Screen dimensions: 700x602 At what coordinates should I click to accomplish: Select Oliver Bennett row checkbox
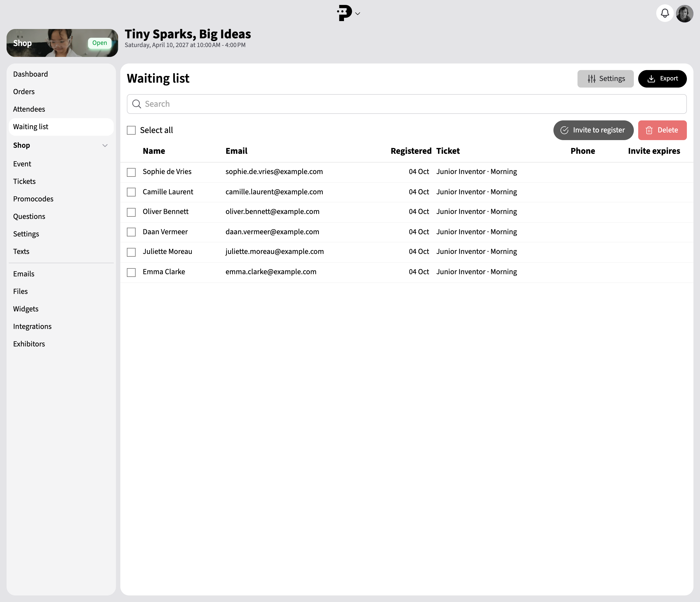coord(131,212)
